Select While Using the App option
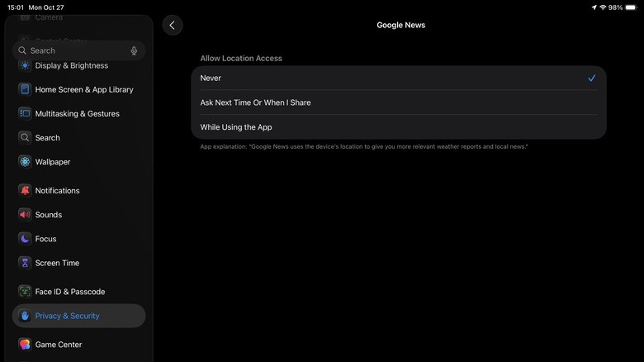The width and height of the screenshot is (644, 362). (399, 127)
